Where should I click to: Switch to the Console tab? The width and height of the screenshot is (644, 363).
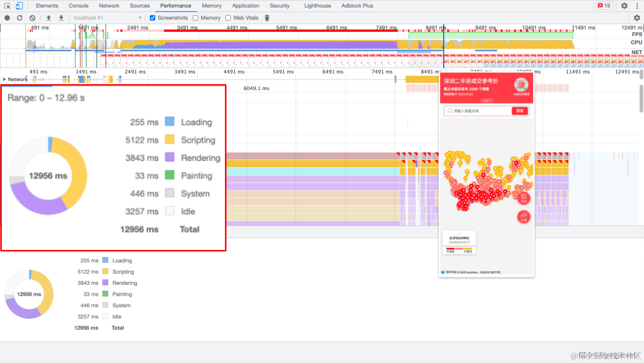coord(79,6)
